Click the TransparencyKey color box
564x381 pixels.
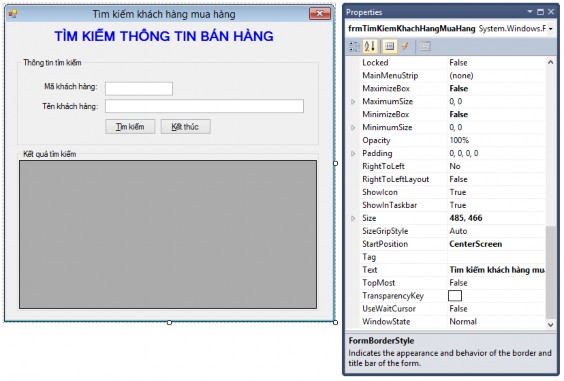click(455, 296)
